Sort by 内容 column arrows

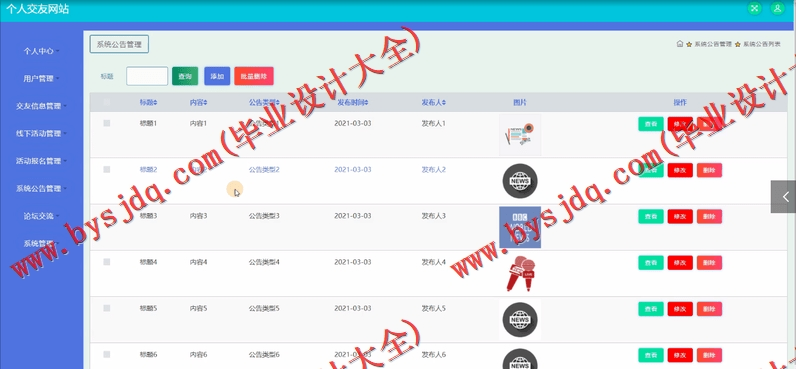coord(205,103)
